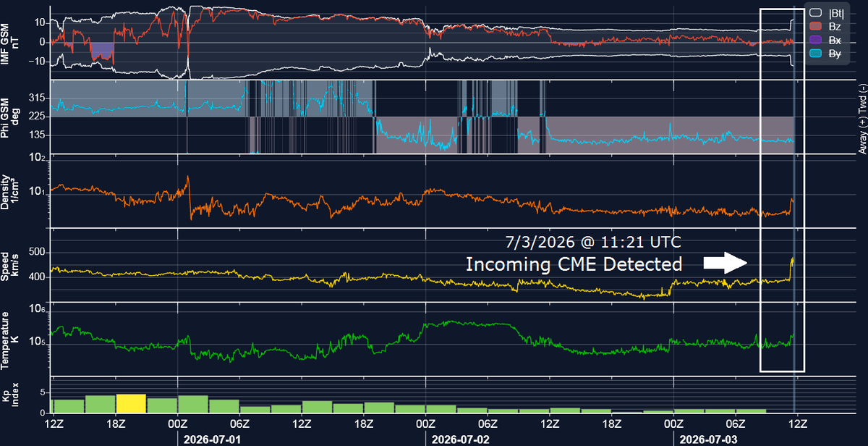Click the white |Bt| legend swatch
Image resolution: width=868 pixels, height=446 pixels.
point(815,12)
